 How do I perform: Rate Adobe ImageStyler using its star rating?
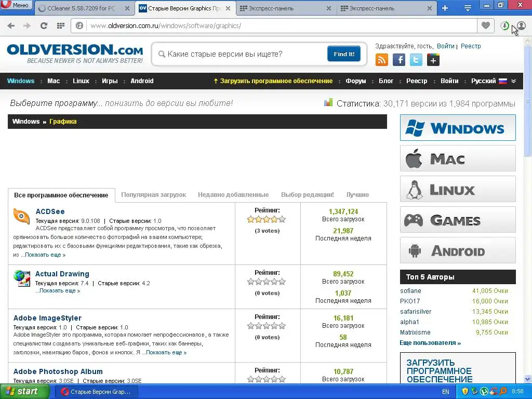click(x=267, y=326)
